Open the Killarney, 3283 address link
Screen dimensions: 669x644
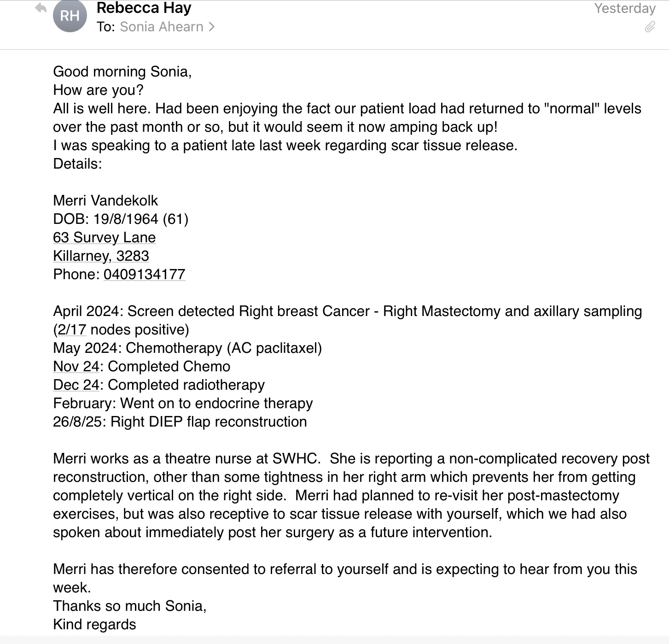click(101, 256)
